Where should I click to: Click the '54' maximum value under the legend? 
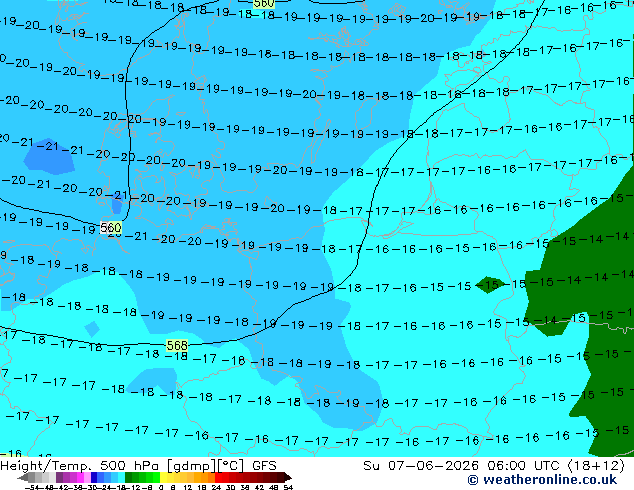(288, 487)
